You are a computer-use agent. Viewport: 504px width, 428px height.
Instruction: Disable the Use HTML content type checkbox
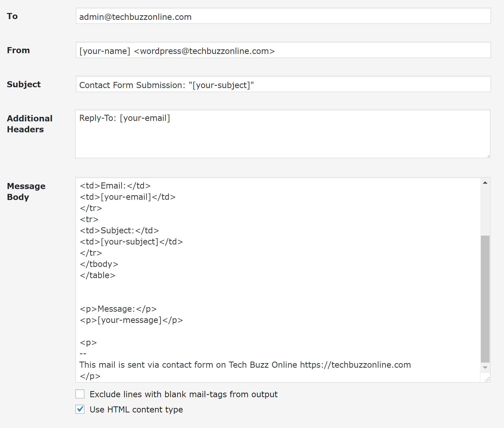coord(80,409)
